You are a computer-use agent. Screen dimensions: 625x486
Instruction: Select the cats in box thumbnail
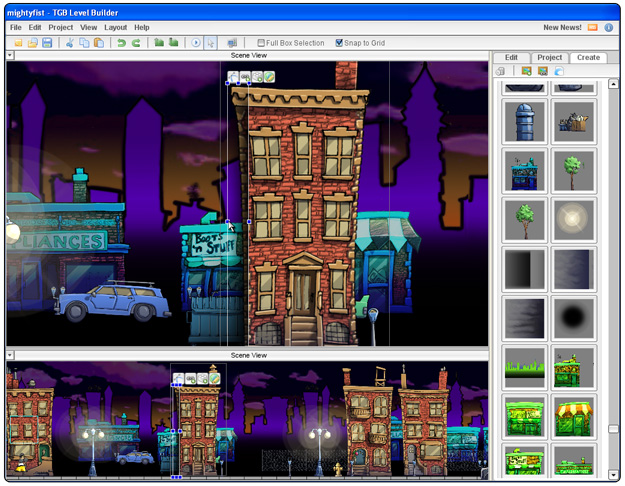574,122
